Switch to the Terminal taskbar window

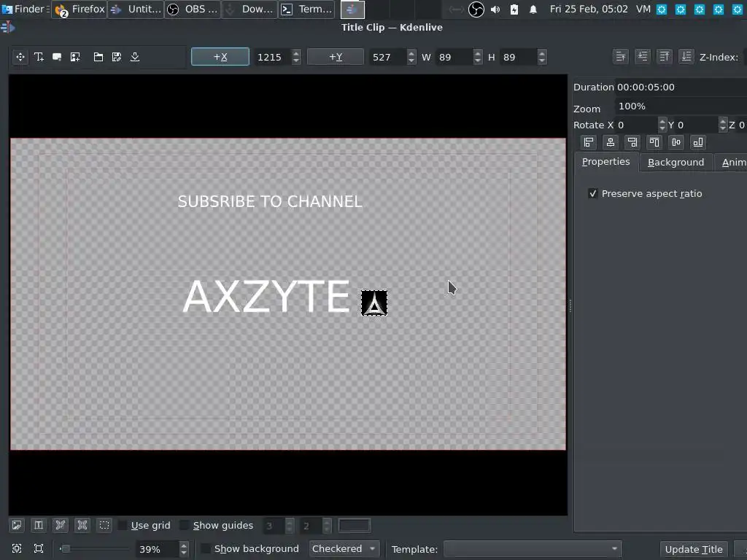click(306, 9)
